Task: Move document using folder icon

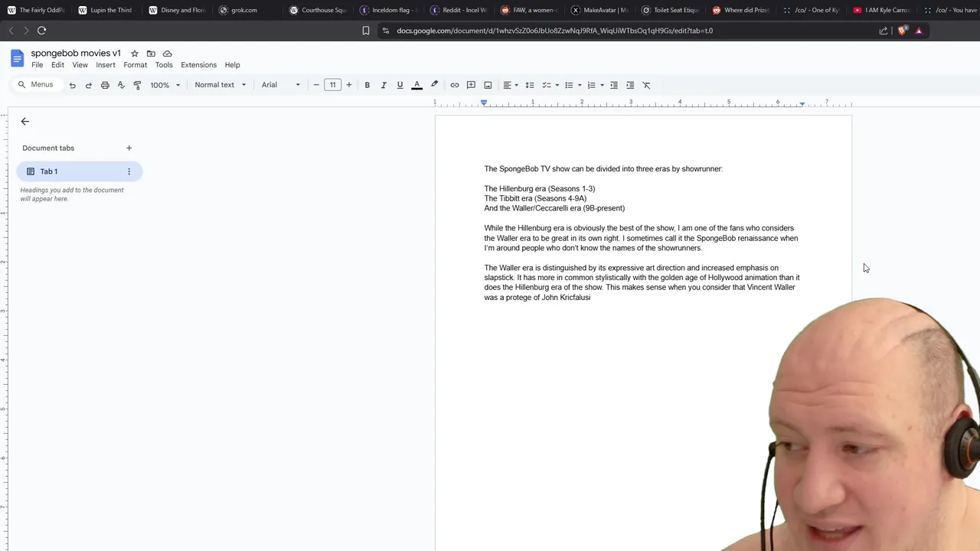Action: pyautogui.click(x=151, y=54)
